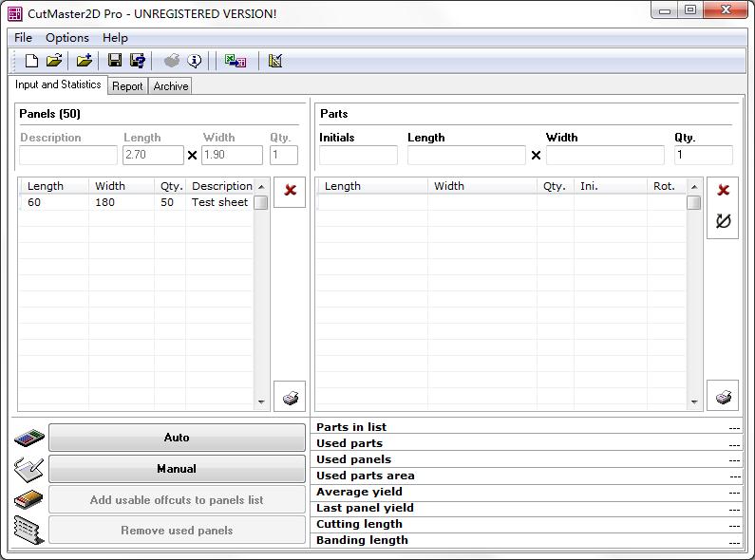Viewport: 755px width, 560px height.
Task: Switch to the Archive tab
Action: (171, 86)
